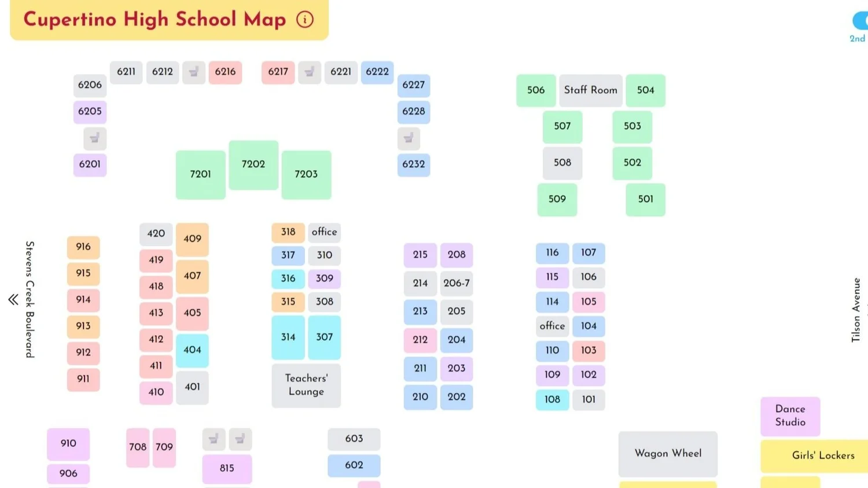Click room 916 near Stevens Creek Boulevard

83,247
